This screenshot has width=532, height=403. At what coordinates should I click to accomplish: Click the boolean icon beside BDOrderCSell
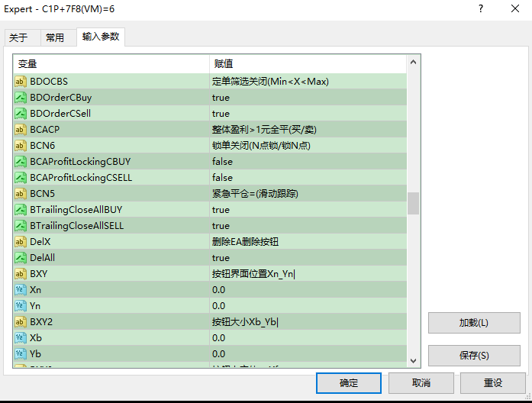point(21,113)
